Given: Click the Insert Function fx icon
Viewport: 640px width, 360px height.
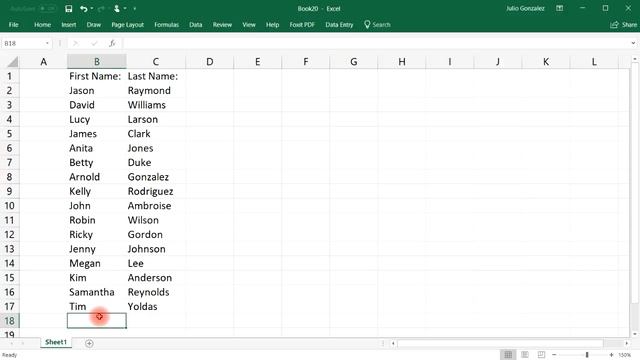Looking at the screenshot, I should (x=112, y=43).
